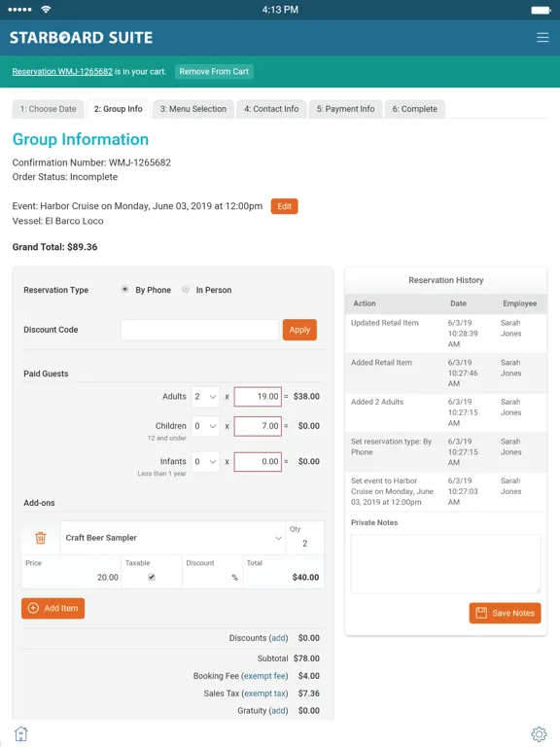Select the In Person reservation type
The width and height of the screenshot is (560, 747).
[186, 289]
